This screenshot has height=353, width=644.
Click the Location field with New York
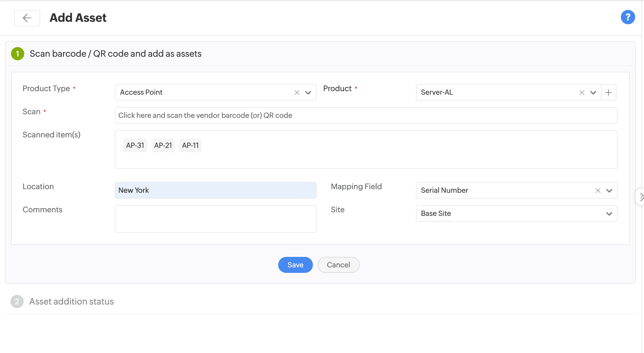click(215, 190)
